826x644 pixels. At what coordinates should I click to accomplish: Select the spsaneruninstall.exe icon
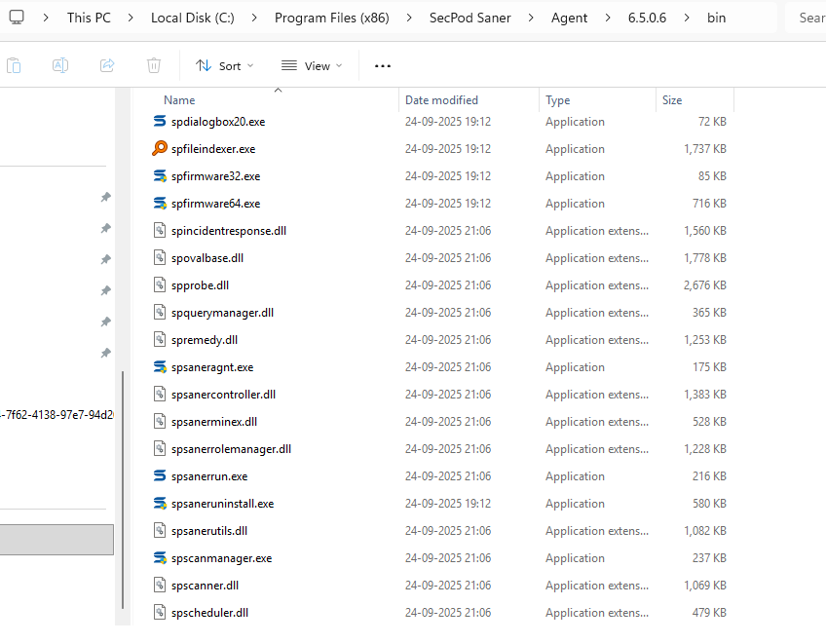click(160, 504)
